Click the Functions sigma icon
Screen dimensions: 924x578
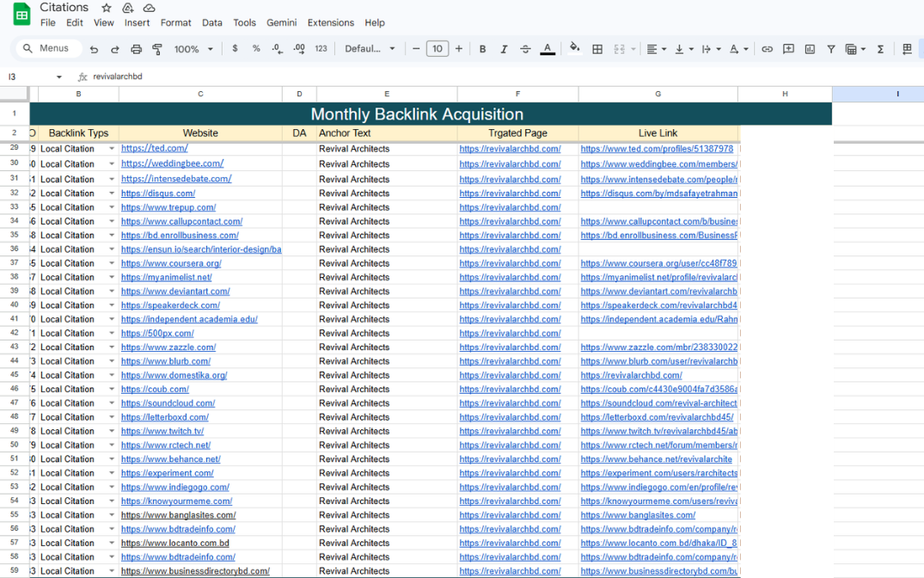coord(880,49)
